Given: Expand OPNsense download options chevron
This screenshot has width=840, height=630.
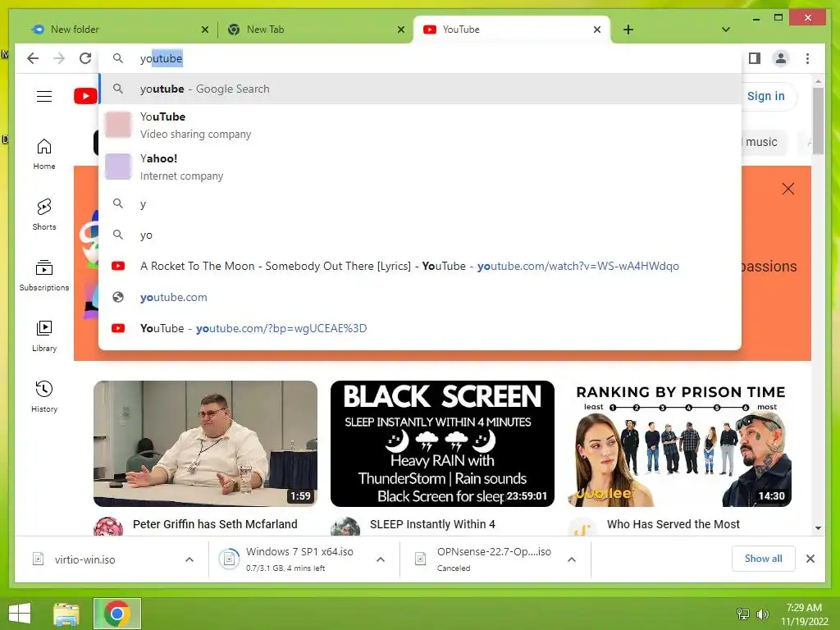Looking at the screenshot, I should 572,559.
